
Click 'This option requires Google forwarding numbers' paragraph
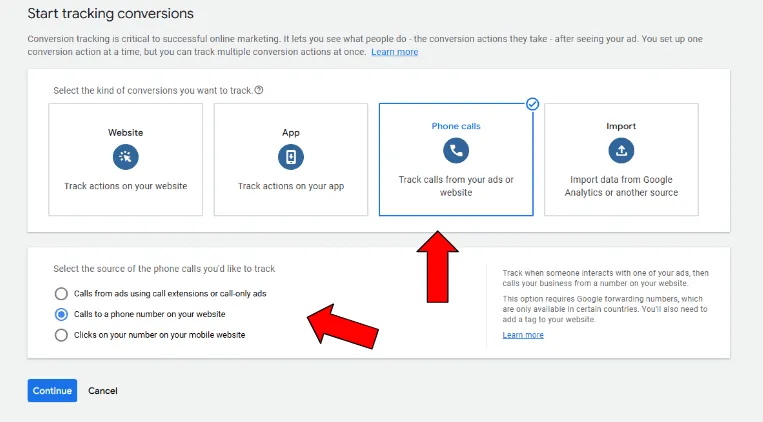pyautogui.click(x=605, y=309)
